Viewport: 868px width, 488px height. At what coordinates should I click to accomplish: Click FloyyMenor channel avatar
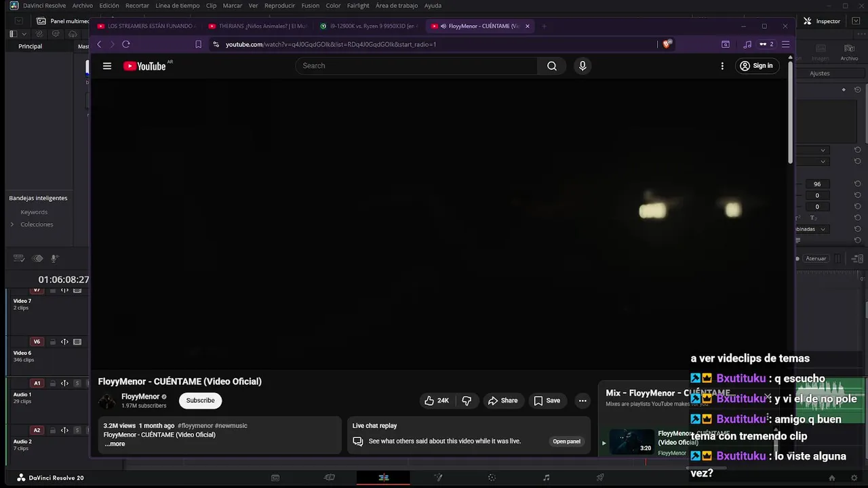click(107, 401)
